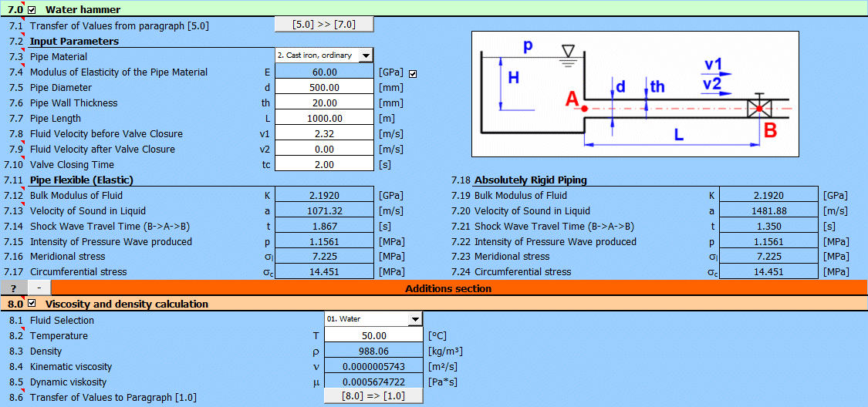Click the valve symbol B in diagram

point(759,109)
